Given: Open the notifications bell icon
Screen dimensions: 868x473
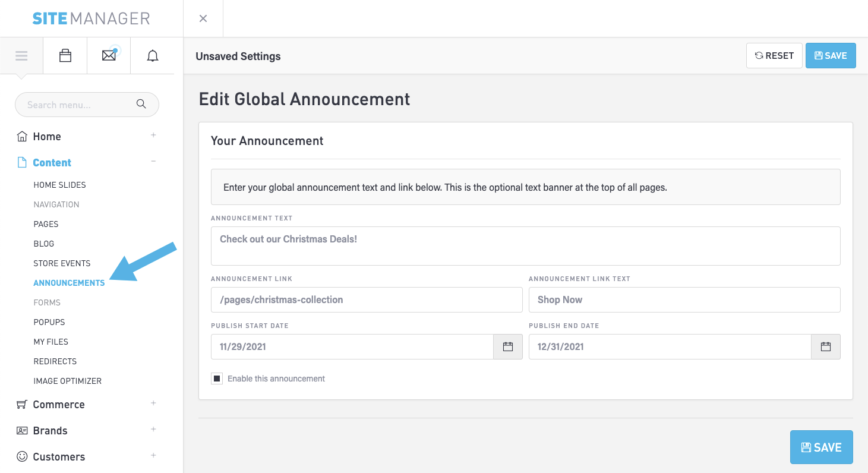Looking at the screenshot, I should click(x=153, y=56).
